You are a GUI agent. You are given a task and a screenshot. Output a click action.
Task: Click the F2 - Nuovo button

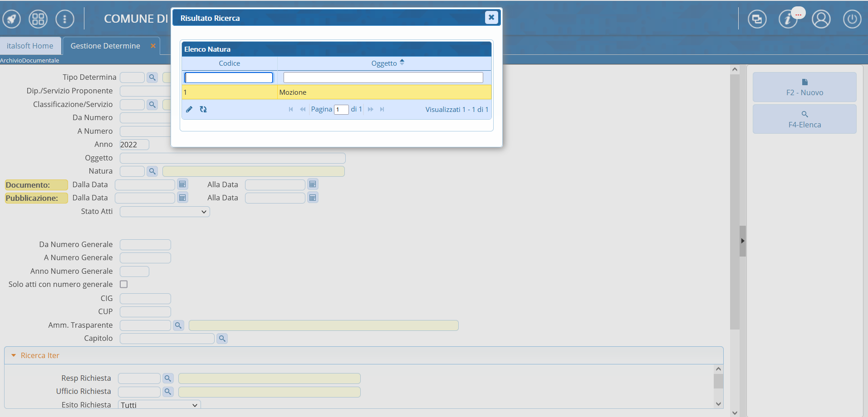click(804, 87)
